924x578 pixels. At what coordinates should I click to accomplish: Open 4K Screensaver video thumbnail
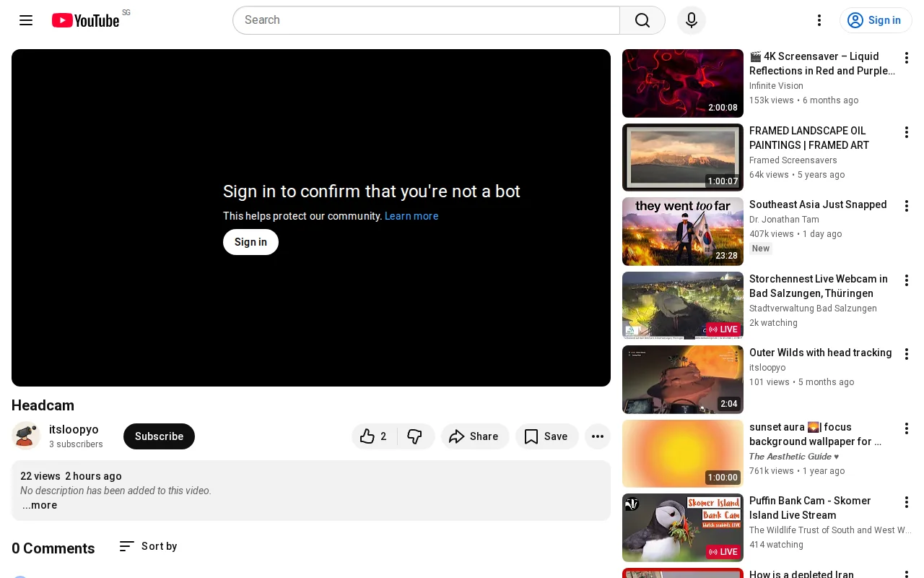click(683, 83)
